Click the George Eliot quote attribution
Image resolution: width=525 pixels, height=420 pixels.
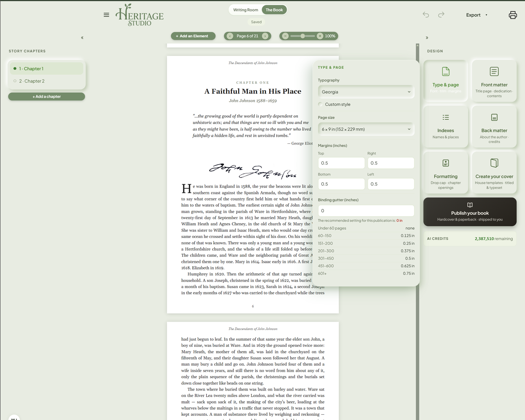(300, 143)
